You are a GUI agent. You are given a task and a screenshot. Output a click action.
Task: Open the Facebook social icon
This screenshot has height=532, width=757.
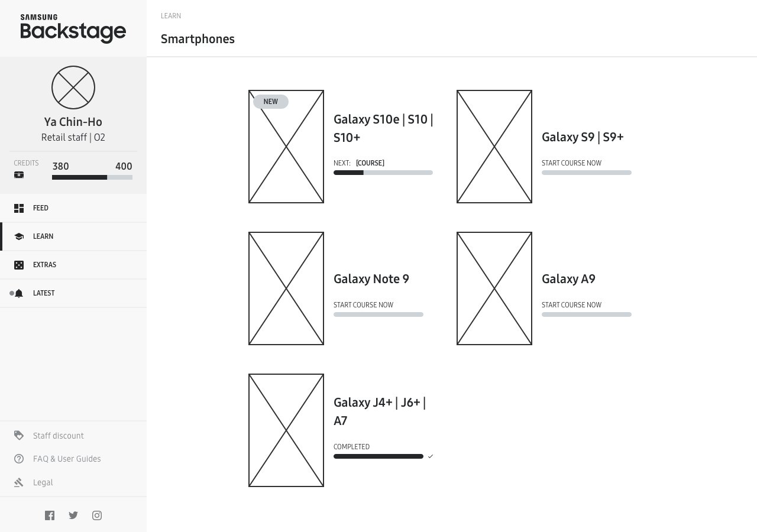click(50, 515)
